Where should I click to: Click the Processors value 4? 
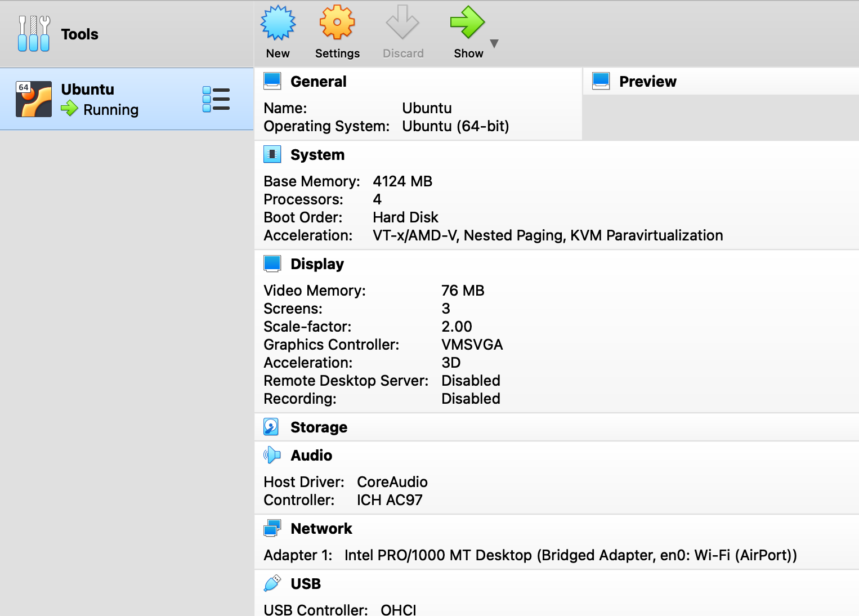coord(377,199)
